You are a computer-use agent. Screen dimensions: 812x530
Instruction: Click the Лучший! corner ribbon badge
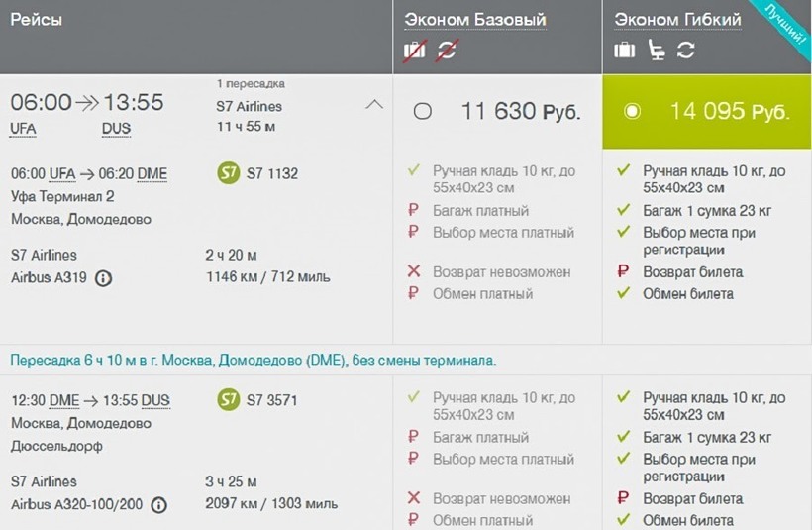click(788, 20)
